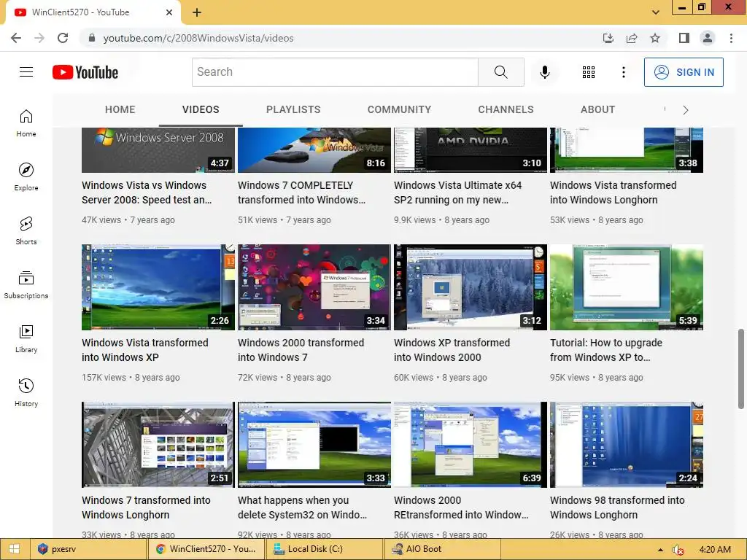
Task: Click the address bar URL
Action: pos(198,38)
